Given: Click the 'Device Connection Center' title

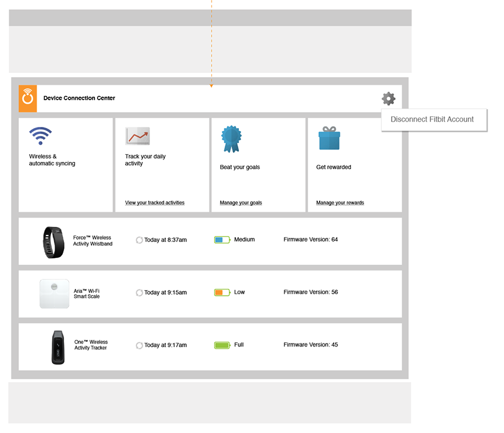Looking at the screenshot, I should [79, 98].
